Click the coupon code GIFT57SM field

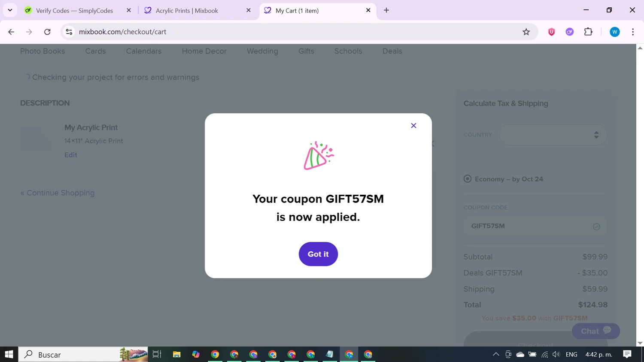[535, 226]
